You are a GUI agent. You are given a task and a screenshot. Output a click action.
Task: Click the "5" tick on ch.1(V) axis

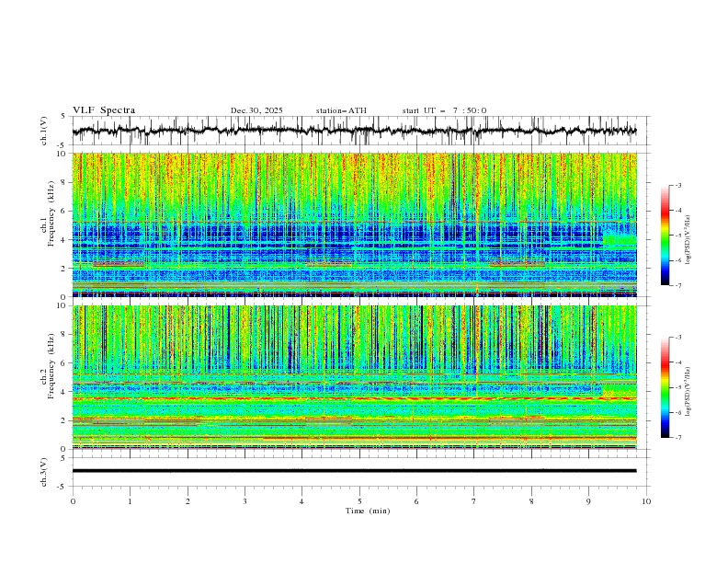(63, 117)
